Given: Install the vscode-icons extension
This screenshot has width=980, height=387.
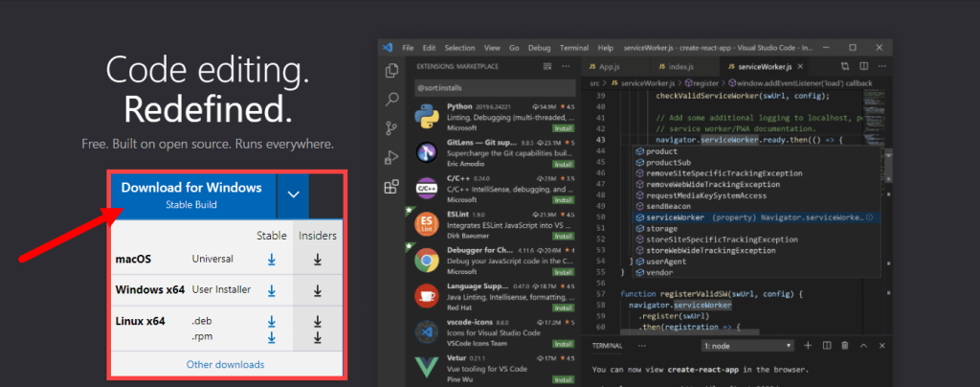Looking at the screenshot, I should [x=563, y=343].
